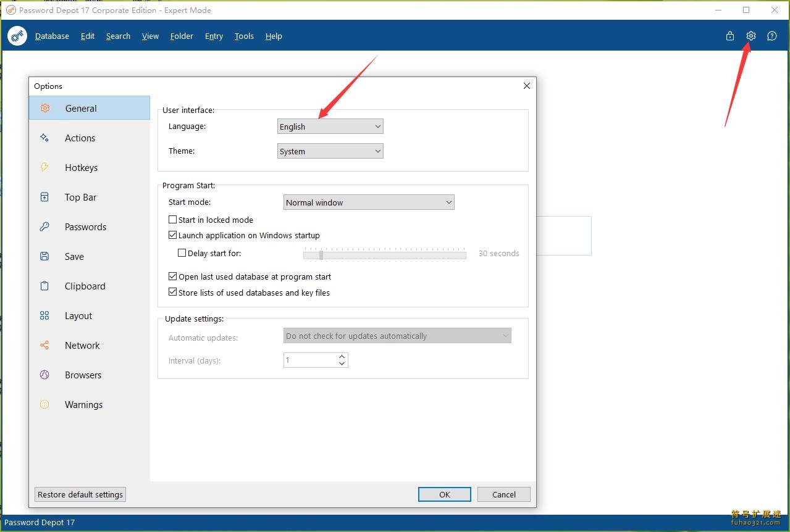This screenshot has width=790, height=532.
Task: Open the Edit menu
Action: [88, 36]
